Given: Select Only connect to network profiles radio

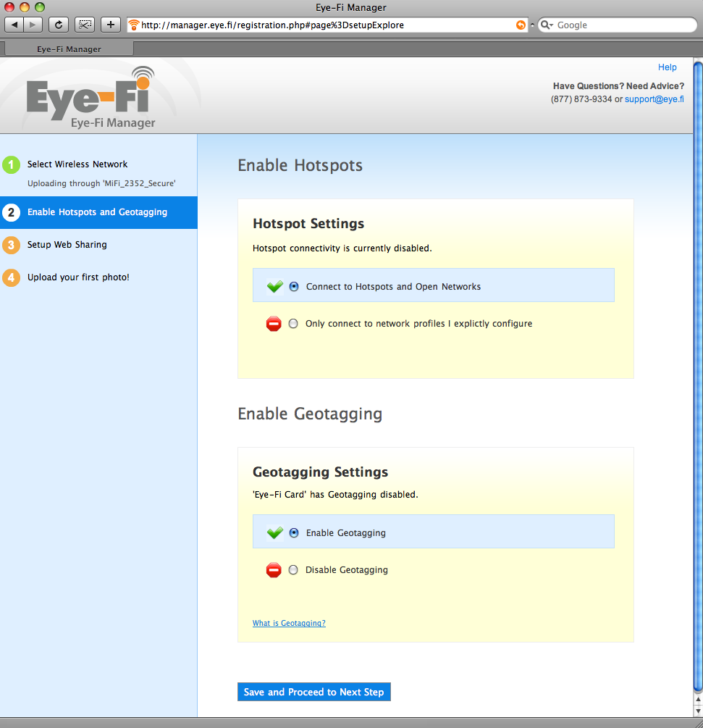Looking at the screenshot, I should point(293,324).
